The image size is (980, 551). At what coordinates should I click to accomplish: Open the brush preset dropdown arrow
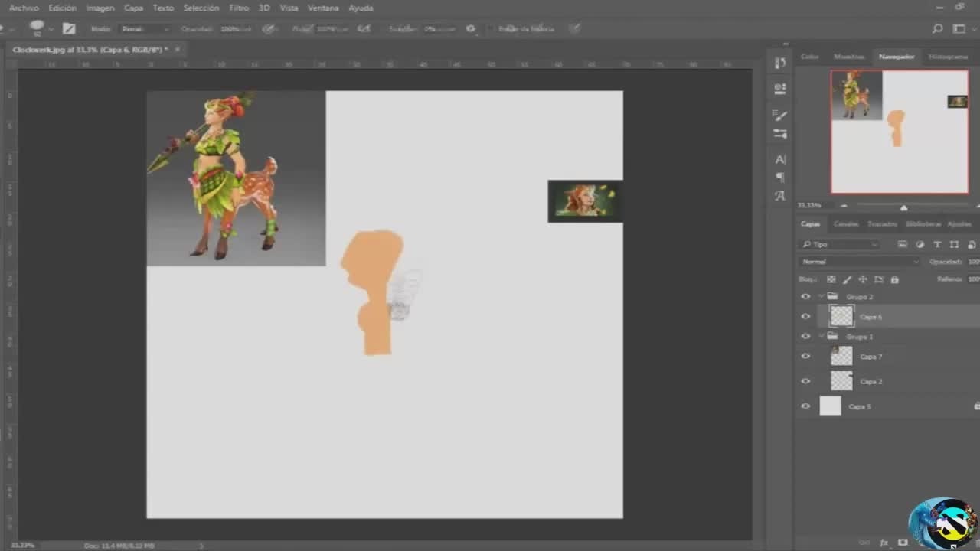(x=51, y=29)
